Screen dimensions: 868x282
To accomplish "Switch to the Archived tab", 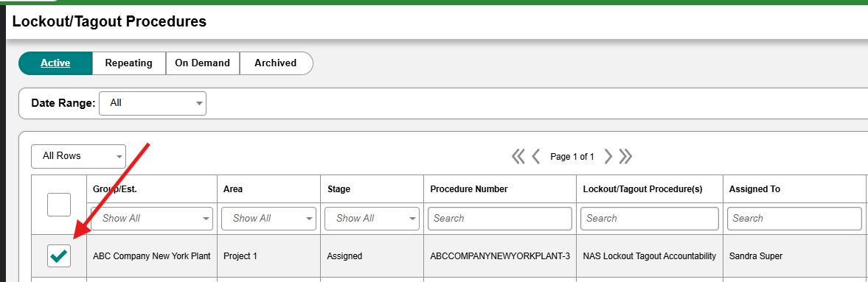I will coord(276,63).
